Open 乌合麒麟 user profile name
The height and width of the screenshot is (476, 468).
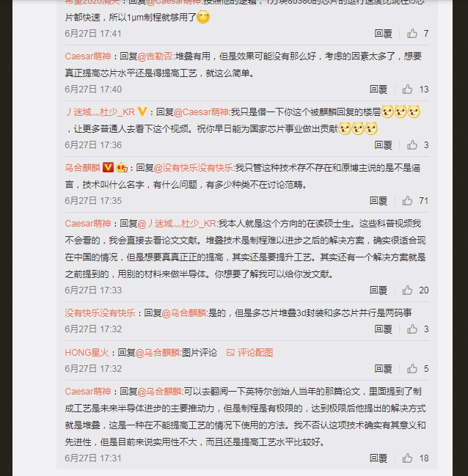point(82,168)
